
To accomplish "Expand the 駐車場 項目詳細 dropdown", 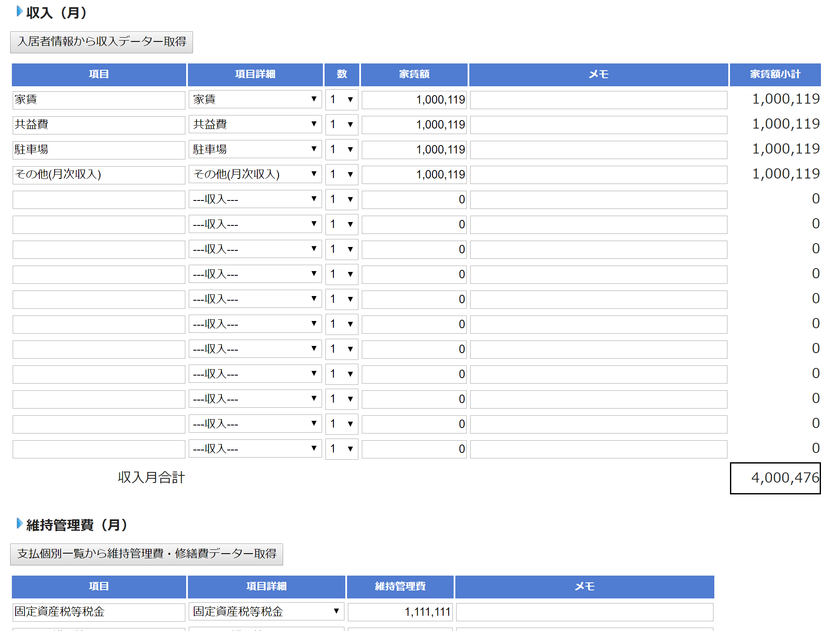I will coord(255,149).
